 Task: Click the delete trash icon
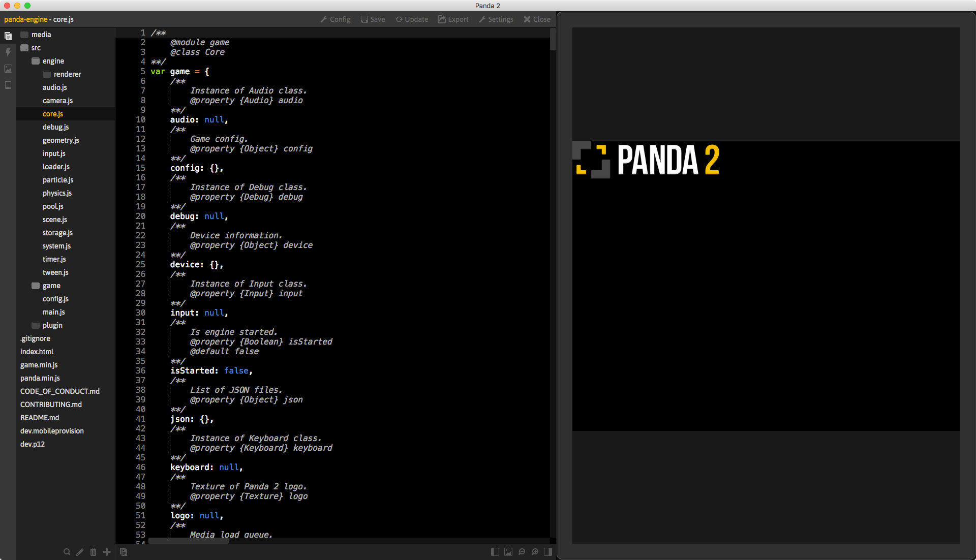[93, 552]
